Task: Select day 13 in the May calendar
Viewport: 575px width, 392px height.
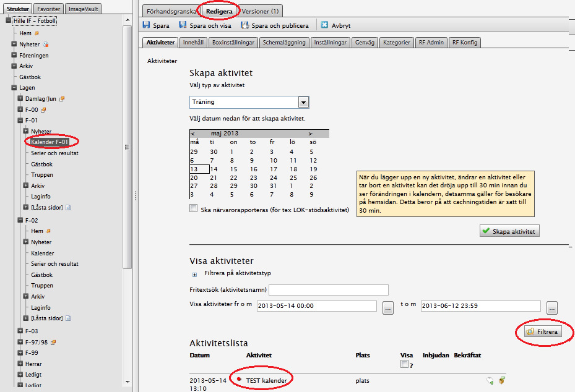Action: click(199, 169)
